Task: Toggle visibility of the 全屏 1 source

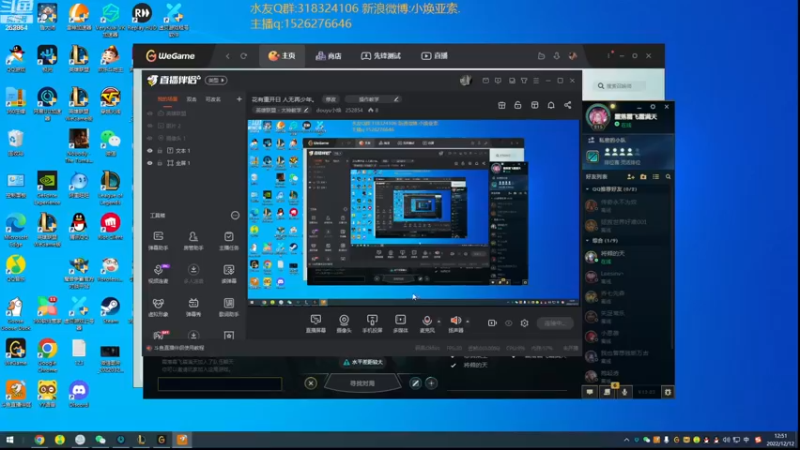Action: tap(149, 163)
